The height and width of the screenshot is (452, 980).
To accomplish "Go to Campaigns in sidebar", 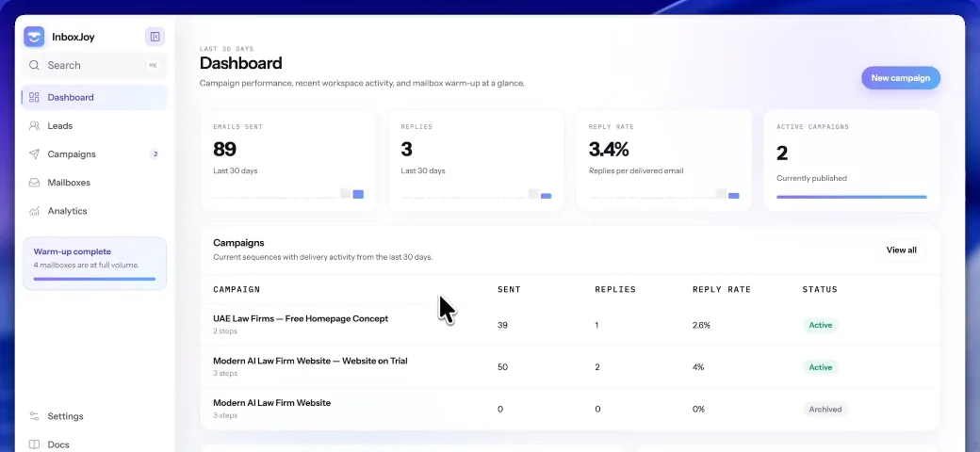I will (94, 154).
